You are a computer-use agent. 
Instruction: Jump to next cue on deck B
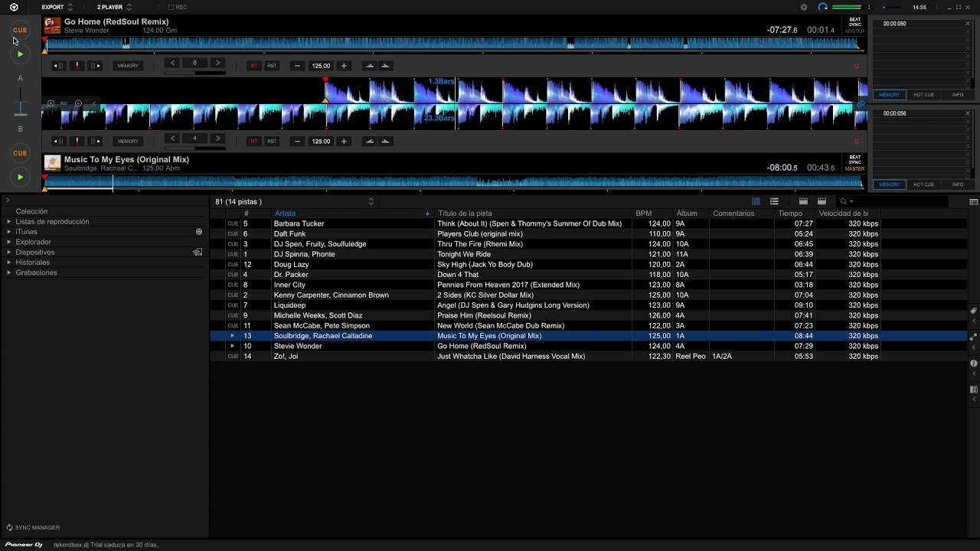point(95,141)
